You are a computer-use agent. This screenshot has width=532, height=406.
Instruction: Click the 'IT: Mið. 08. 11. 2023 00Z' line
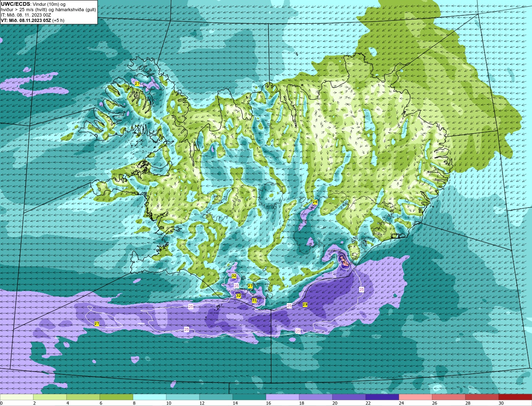point(26,15)
